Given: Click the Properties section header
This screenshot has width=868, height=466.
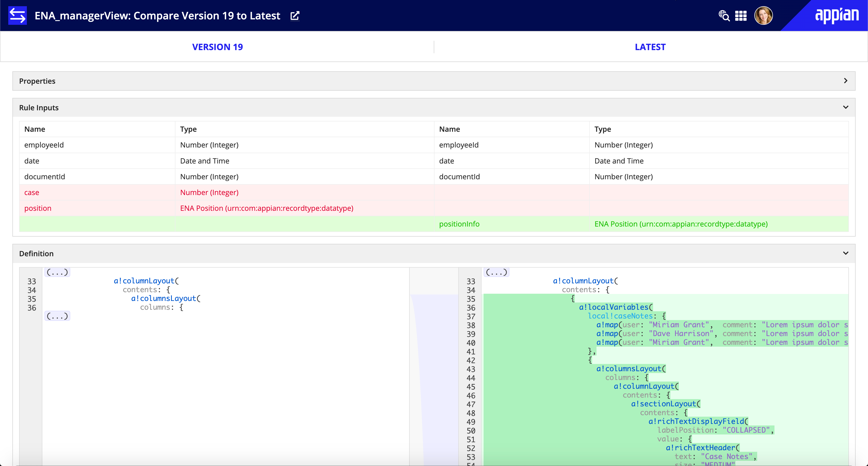Looking at the screenshot, I should [434, 81].
